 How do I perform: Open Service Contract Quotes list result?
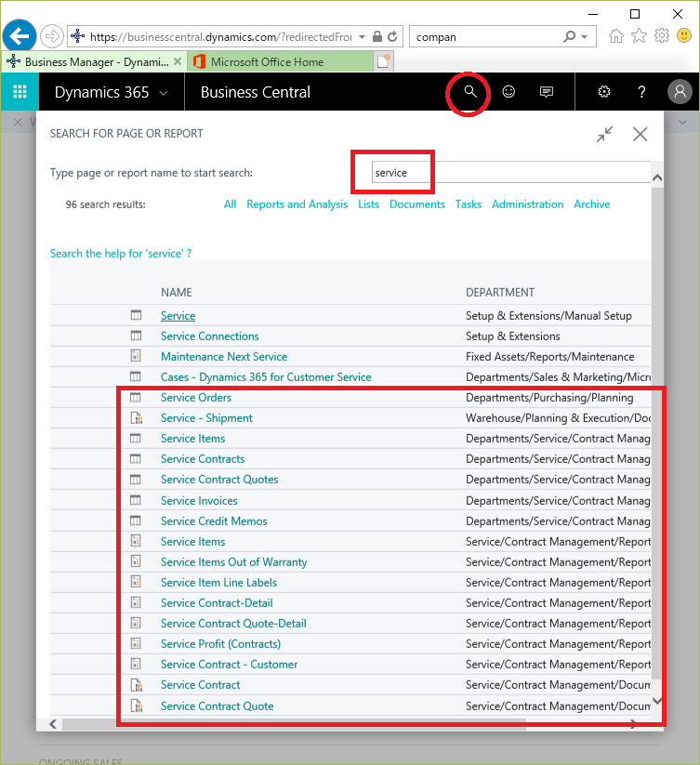point(219,480)
